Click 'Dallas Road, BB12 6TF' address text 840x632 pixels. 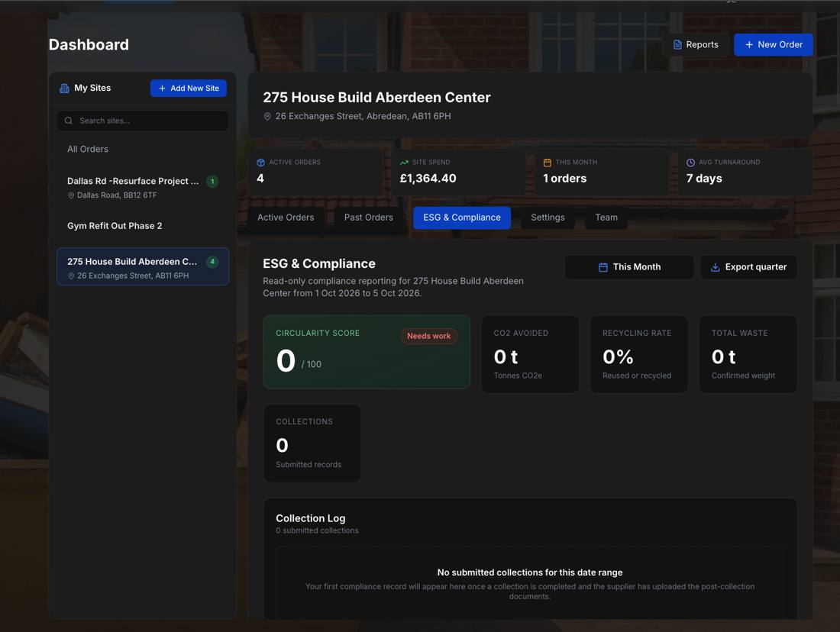pos(117,195)
